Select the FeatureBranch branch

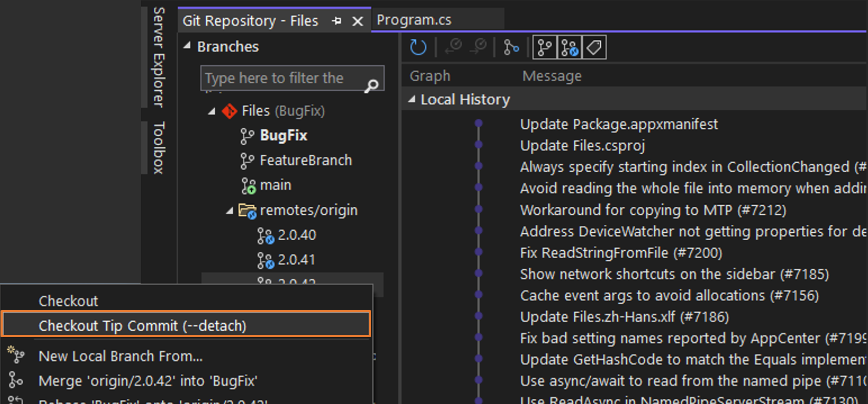305,160
